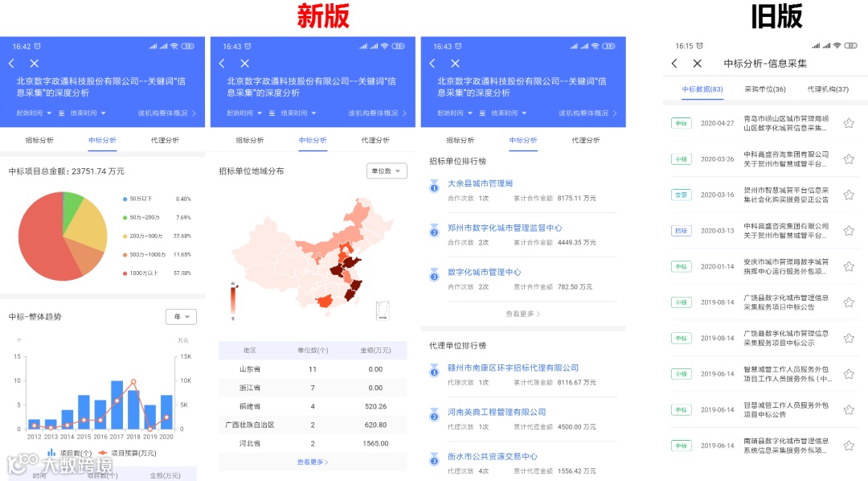Click rank 3 medal beside 衡水市公共资源交易中心
The width and height of the screenshot is (868, 481).
click(x=435, y=459)
